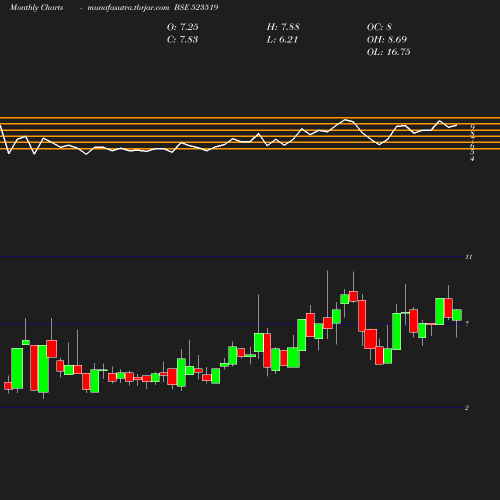Click the last green candlestick on the right
The height and width of the screenshot is (500, 500).
pyautogui.click(x=457, y=315)
